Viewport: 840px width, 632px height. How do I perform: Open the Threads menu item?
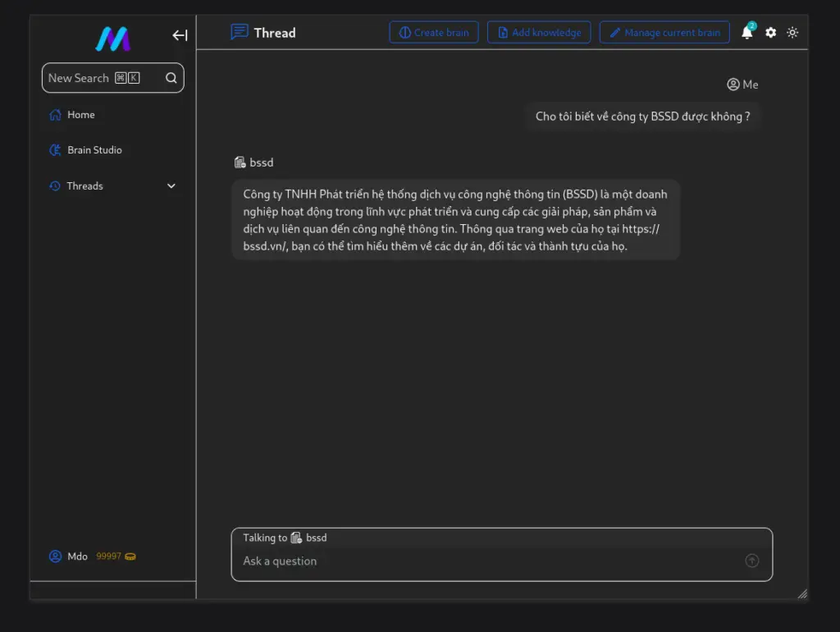click(113, 186)
